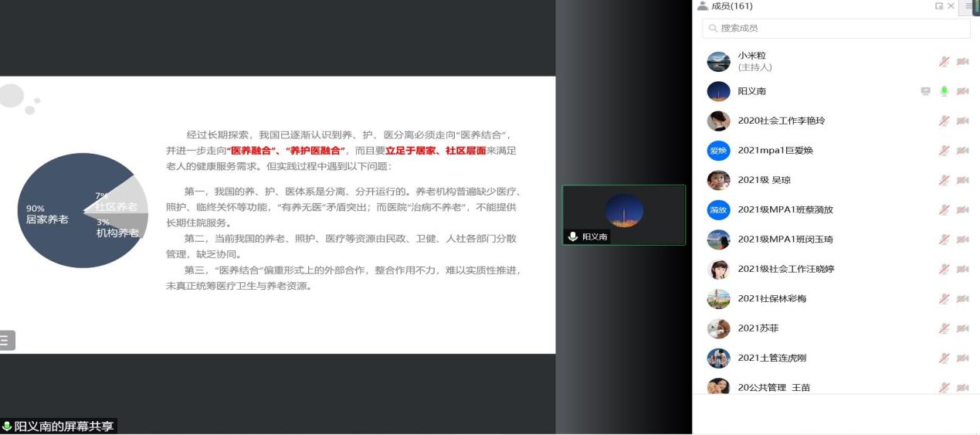Image resolution: width=980 pixels, height=435 pixels.
Task: Click the camera icon for 2021mpa1巨爱焕
Action: (962, 151)
